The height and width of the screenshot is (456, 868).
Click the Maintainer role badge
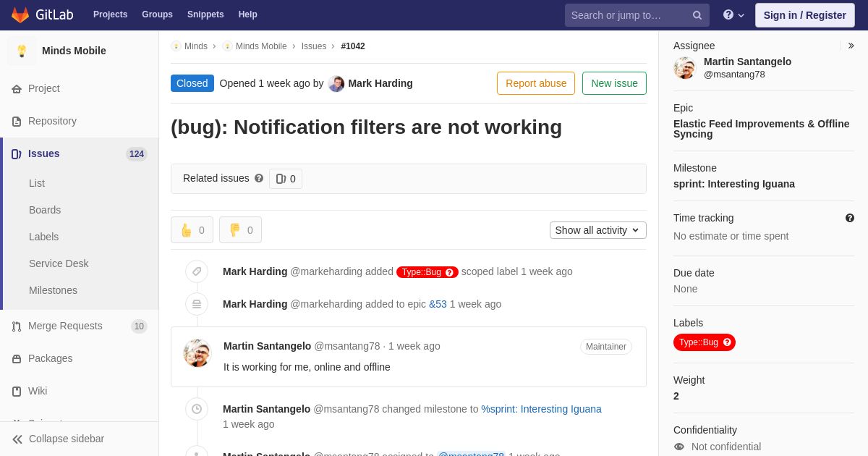point(606,347)
